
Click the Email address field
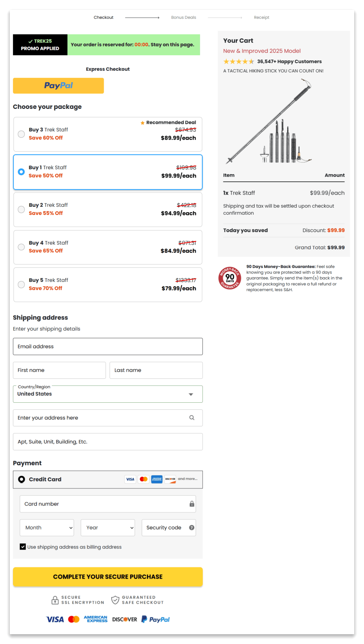tap(108, 346)
